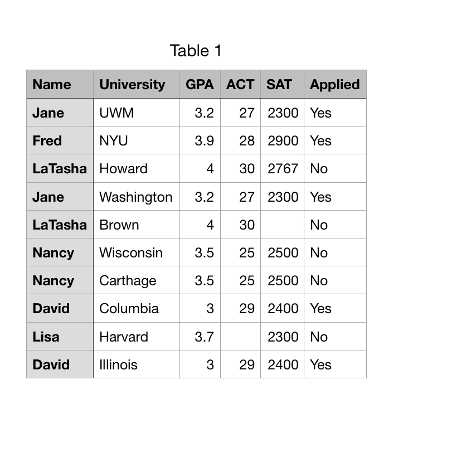Select the Columbia university cell

137,308
